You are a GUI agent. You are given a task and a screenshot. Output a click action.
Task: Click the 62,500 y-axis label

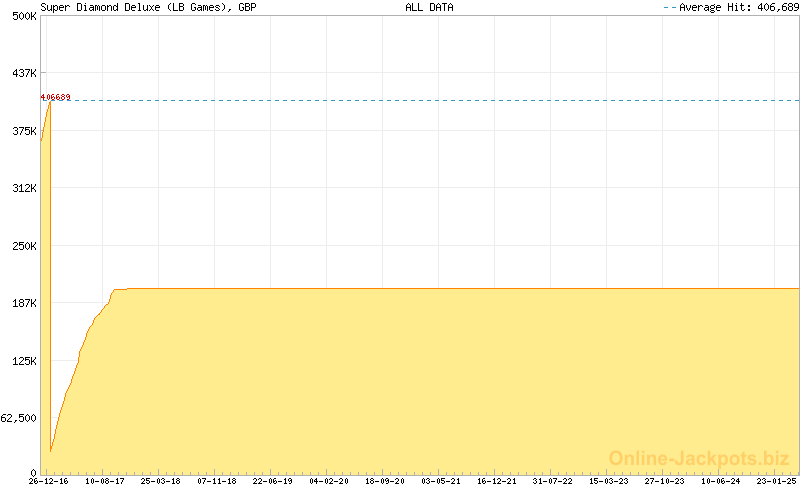pyautogui.click(x=20, y=418)
